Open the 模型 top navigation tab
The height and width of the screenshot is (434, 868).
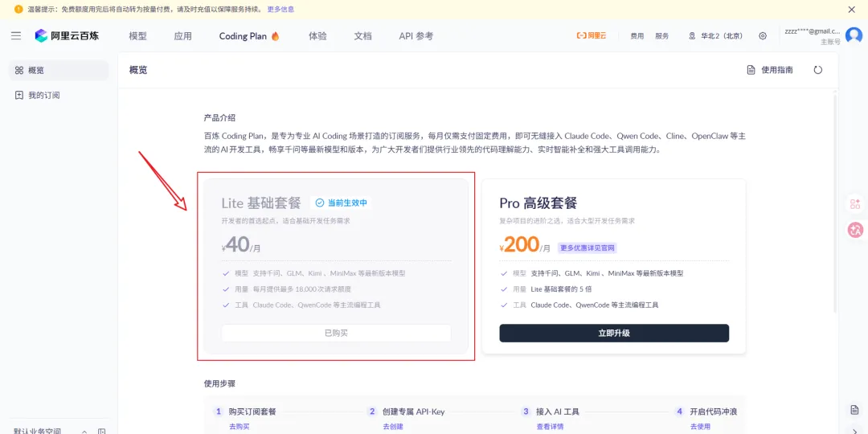137,36
